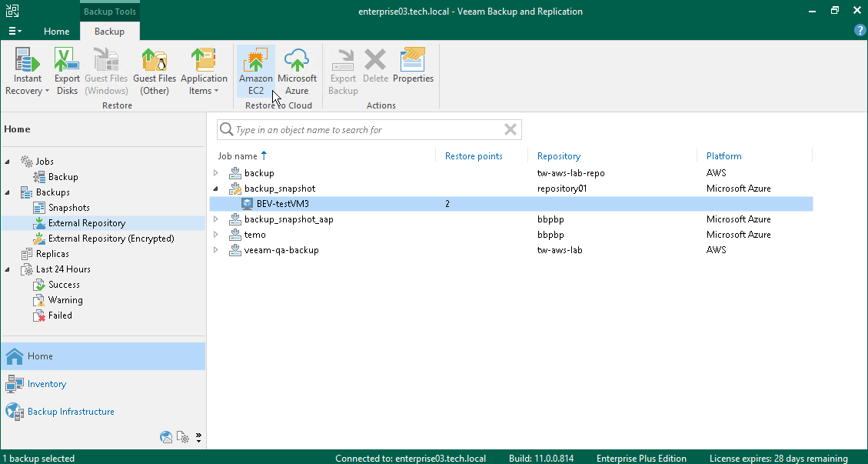The height and width of the screenshot is (464, 868).
Task: Switch to the Home ribbon tab
Action: (x=56, y=32)
